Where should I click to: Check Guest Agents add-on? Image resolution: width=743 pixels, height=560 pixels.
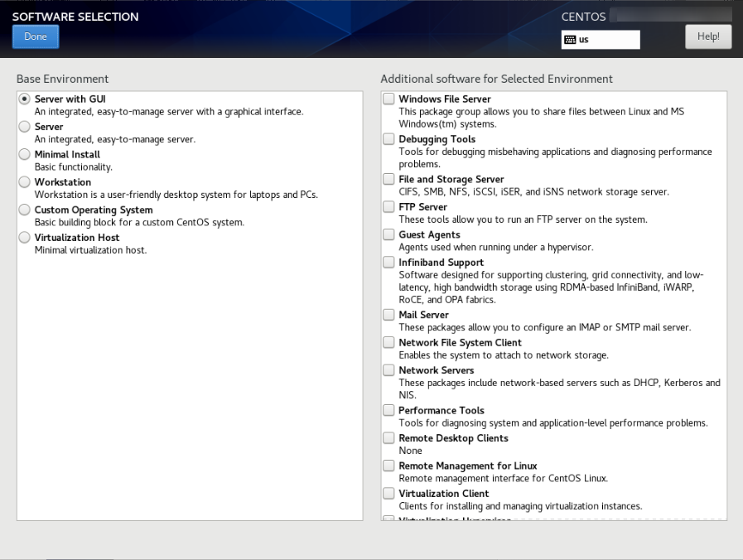(388, 234)
